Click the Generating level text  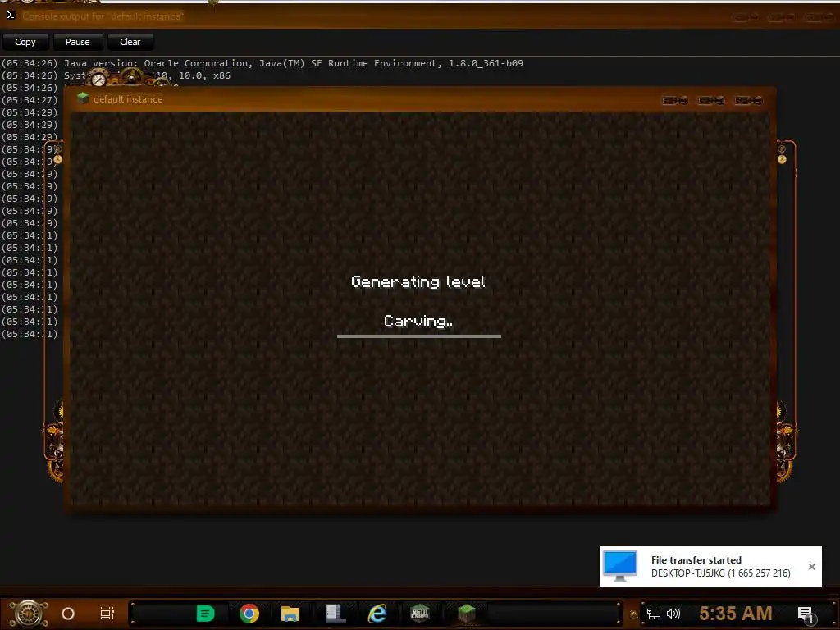418,282
